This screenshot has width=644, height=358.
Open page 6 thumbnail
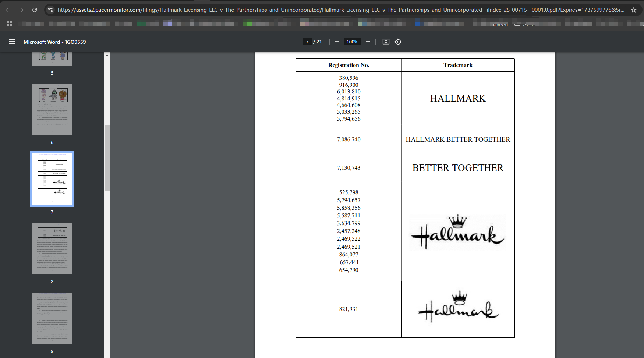[x=52, y=110]
